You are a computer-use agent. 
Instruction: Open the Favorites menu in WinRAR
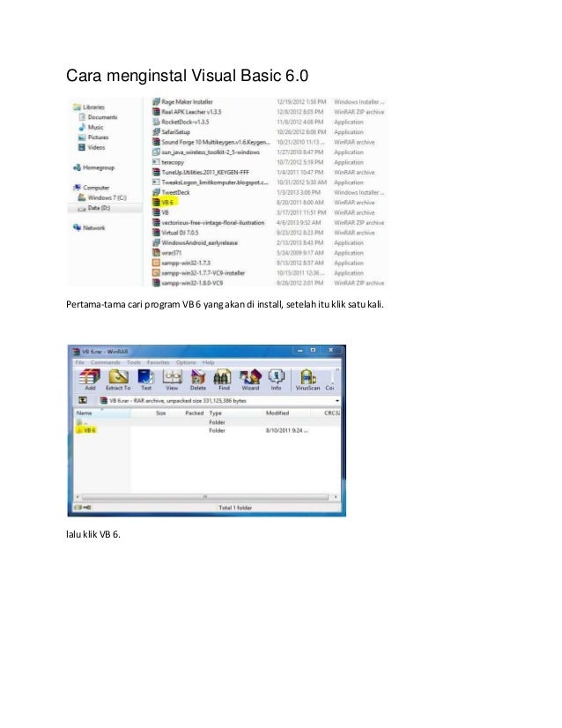pos(158,362)
